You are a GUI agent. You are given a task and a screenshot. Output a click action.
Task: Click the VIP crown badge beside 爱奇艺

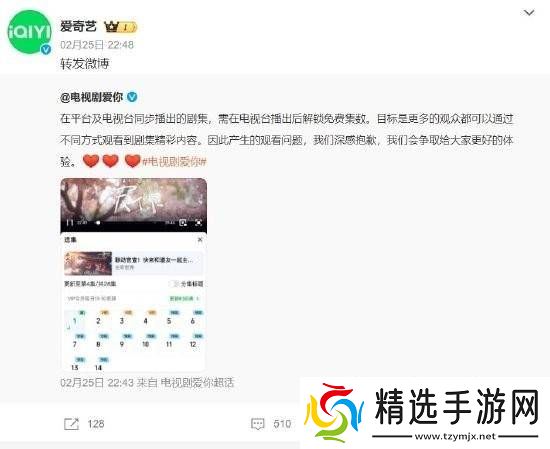click(x=121, y=27)
